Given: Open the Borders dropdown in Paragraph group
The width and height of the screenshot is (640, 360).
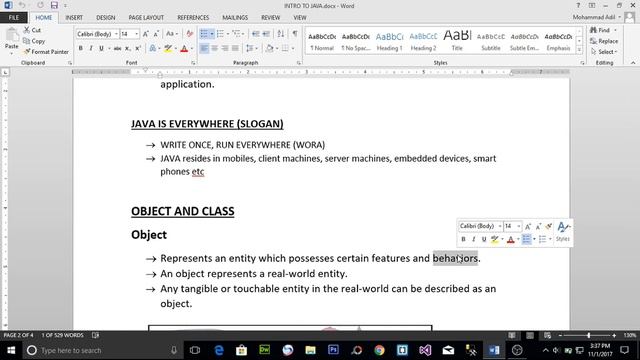Looking at the screenshot, I should [293, 49].
